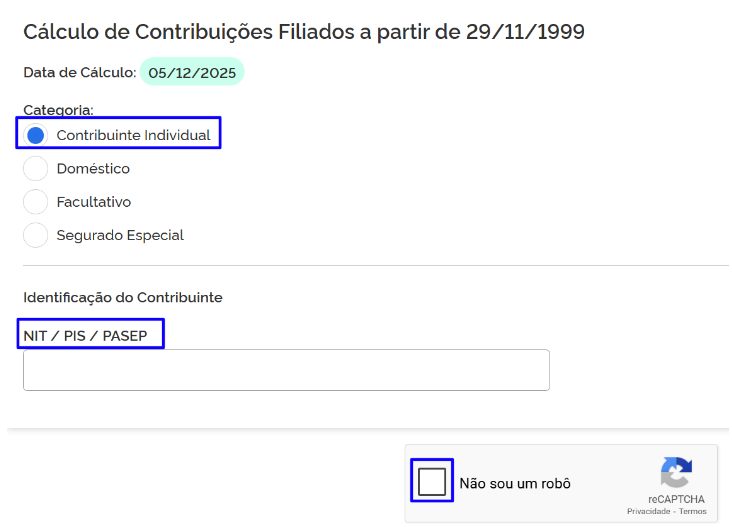Select the Contribuinte Individual radio button

(x=36, y=135)
